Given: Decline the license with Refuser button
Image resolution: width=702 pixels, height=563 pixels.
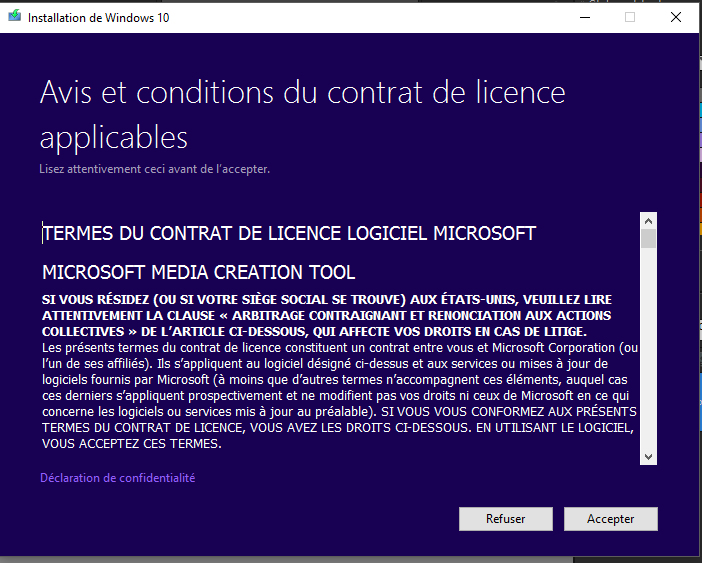Looking at the screenshot, I should 506,519.
